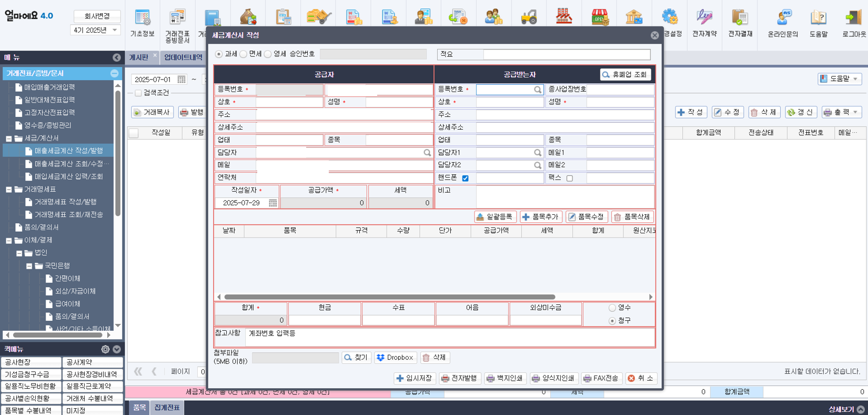Open the 기초정보 toolbar icon
The height and width of the screenshot is (415, 868).
pyautogui.click(x=142, y=23)
